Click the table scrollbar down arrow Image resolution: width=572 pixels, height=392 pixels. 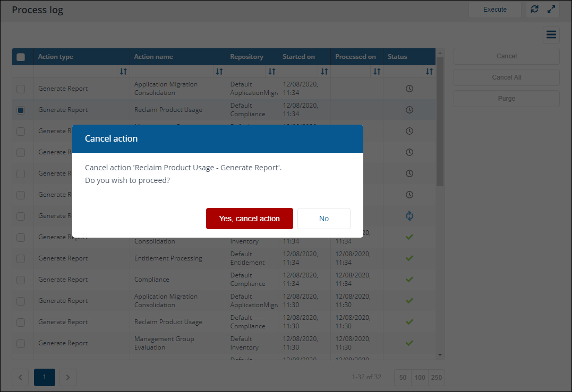[x=440, y=354]
